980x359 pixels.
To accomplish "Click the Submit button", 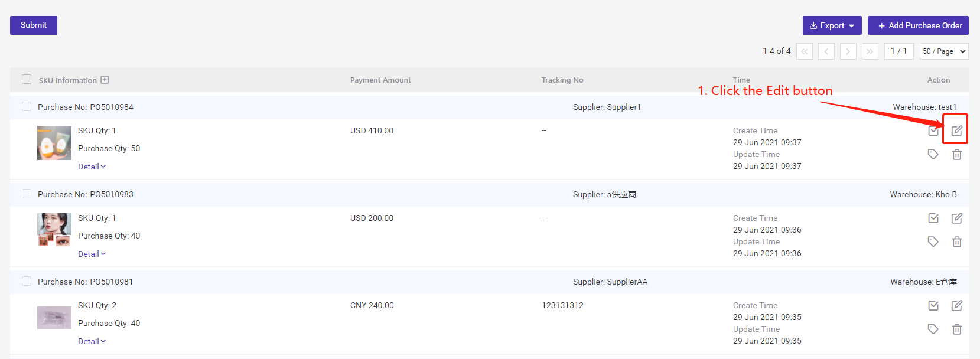I will pyautogui.click(x=34, y=25).
